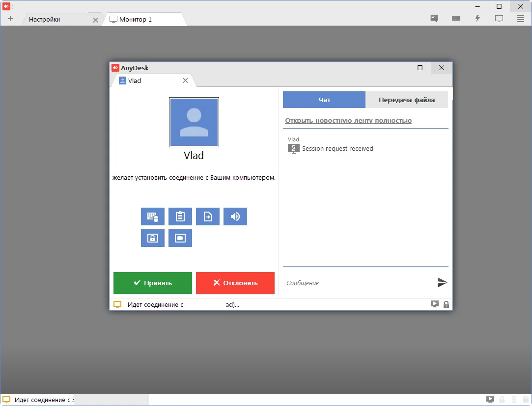Toggle file transfer permission icon
The height and width of the screenshot is (406, 532).
point(207,217)
